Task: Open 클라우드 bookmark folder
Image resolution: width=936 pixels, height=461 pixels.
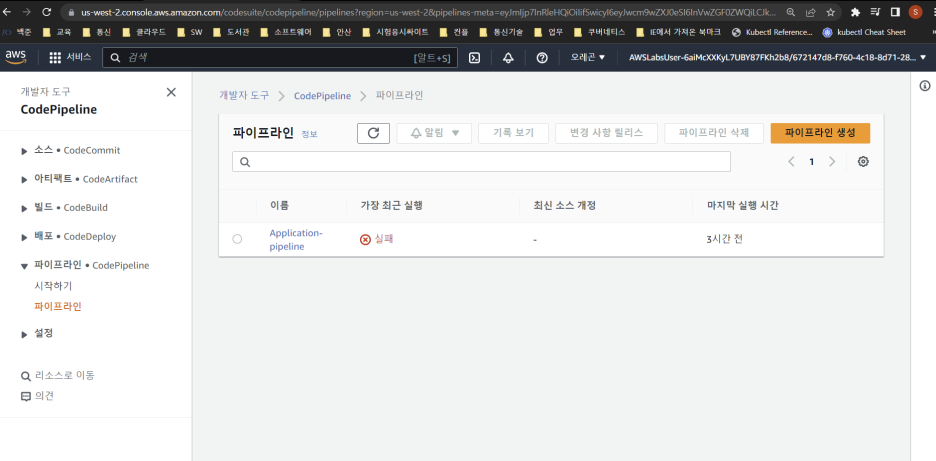Action: [146, 32]
